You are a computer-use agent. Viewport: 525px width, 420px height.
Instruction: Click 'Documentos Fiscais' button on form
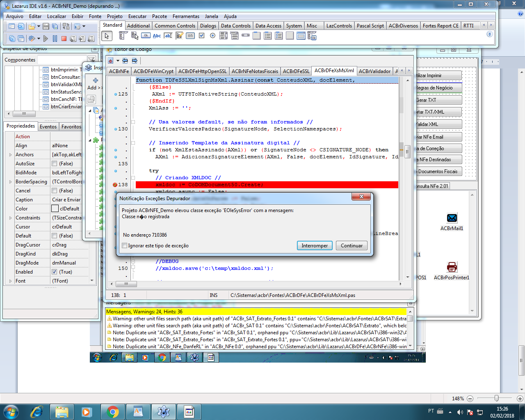tap(438, 171)
